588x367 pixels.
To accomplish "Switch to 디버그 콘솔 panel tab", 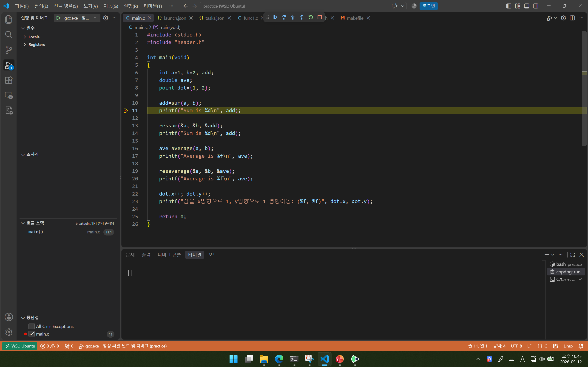I will pos(169,255).
